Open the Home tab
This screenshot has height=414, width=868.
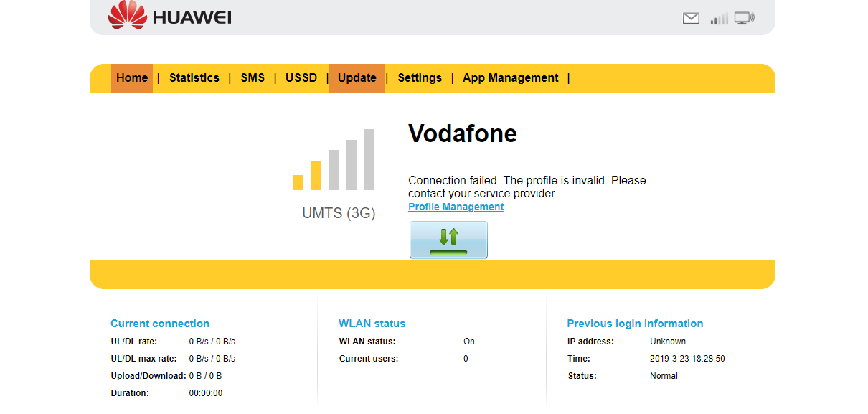(132, 77)
